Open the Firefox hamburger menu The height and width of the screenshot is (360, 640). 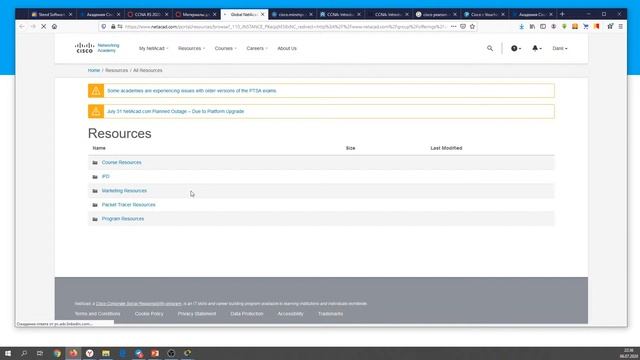point(620,27)
